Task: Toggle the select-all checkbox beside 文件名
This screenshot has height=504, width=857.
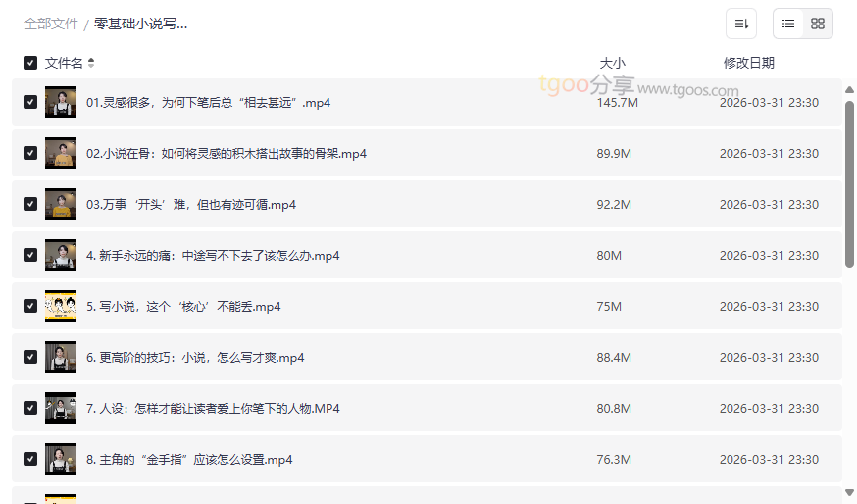Action: pyautogui.click(x=30, y=63)
